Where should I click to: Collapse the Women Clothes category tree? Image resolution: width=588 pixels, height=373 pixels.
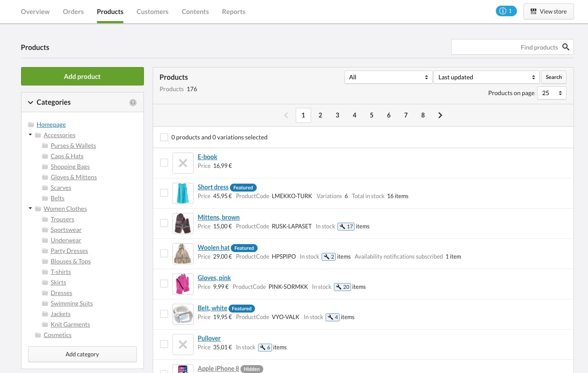30,209
